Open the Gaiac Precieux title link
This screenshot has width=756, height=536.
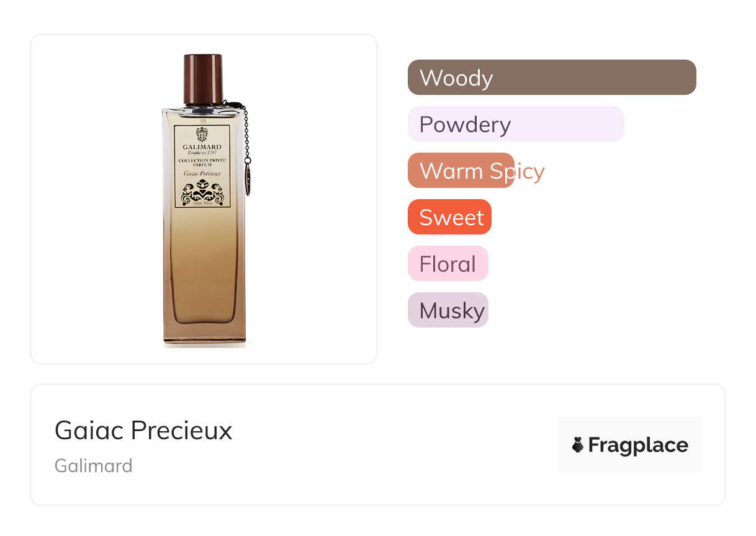pos(143,430)
